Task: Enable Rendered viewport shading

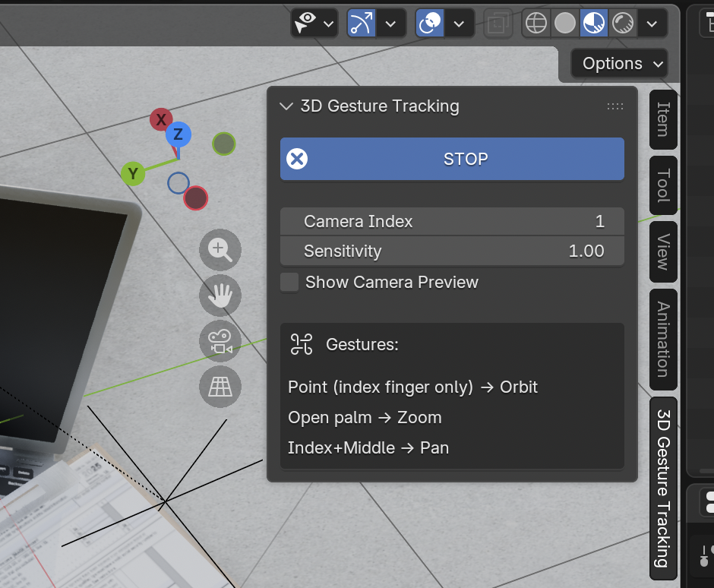Action: [x=623, y=23]
